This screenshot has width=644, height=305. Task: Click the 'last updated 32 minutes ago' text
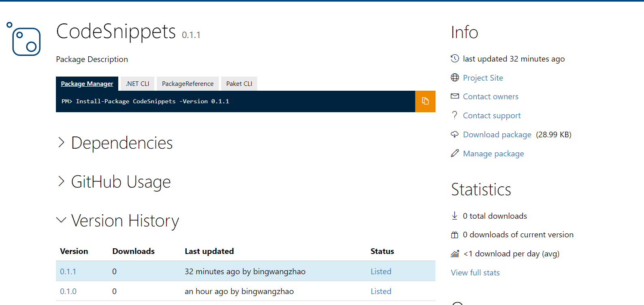(x=514, y=59)
